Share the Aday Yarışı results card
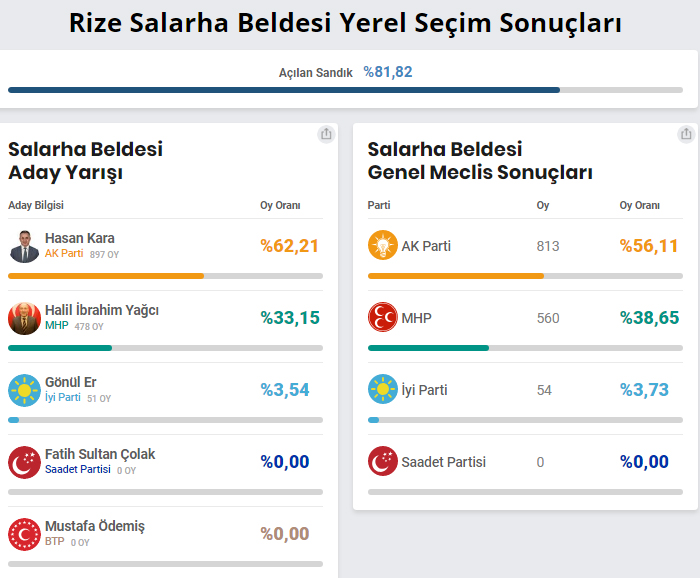This screenshot has height=578, width=700. pos(326,134)
